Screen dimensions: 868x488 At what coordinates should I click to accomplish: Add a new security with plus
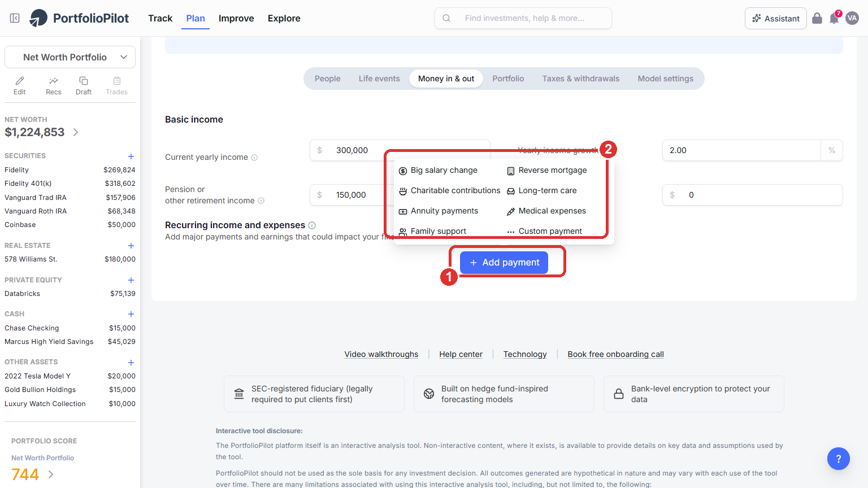(131, 156)
